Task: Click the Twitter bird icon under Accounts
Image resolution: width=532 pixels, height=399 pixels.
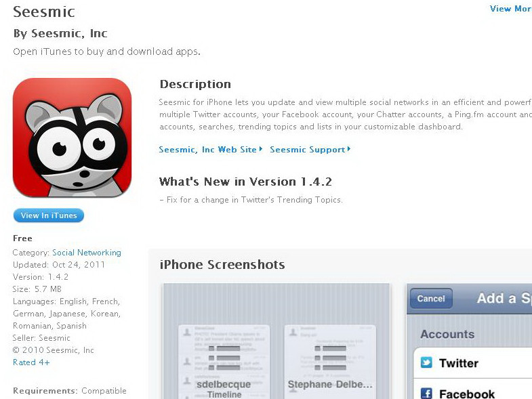Action: (426, 362)
